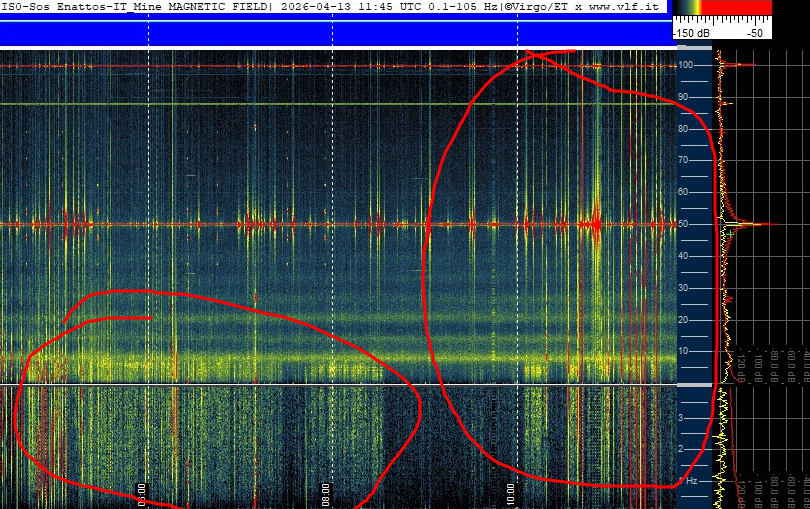Click the 2 Hz label in lower axis
The height and width of the screenshot is (509, 810).
[682, 449]
